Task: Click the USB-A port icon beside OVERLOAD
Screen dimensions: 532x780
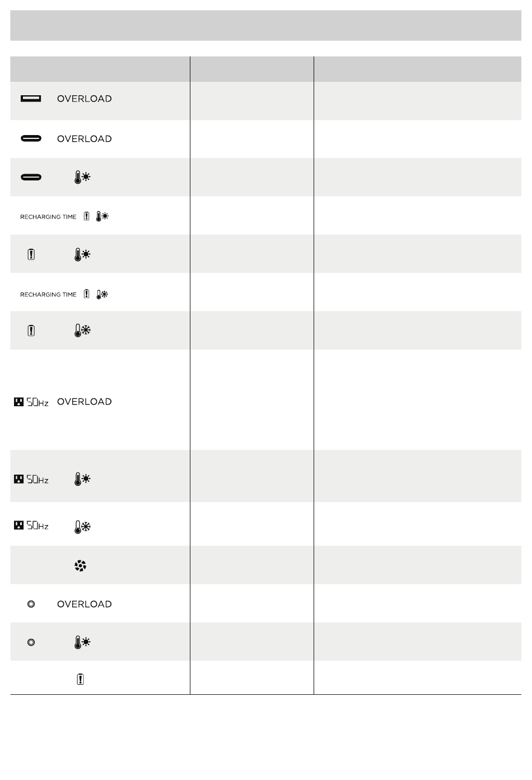Action: pos(31,99)
